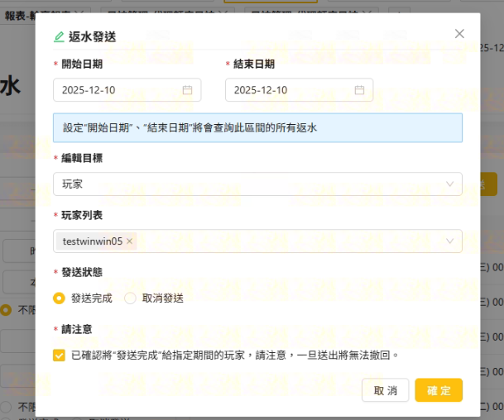Close the 報表 background tab using its x
Viewport: 504px width, 420px height.
[x=76, y=14]
